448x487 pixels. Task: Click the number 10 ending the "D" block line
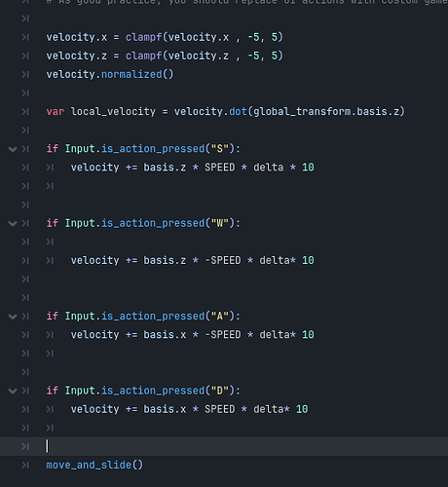[302, 409]
